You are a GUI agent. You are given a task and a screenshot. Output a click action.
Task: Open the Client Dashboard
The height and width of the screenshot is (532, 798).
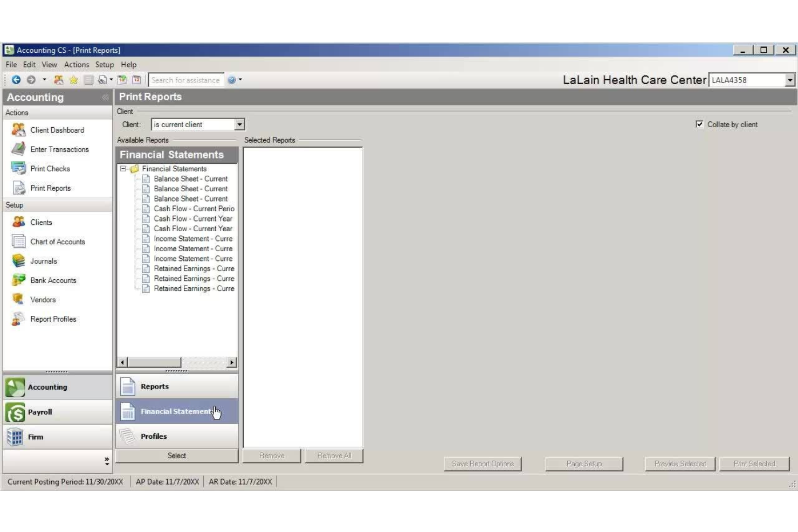point(57,130)
